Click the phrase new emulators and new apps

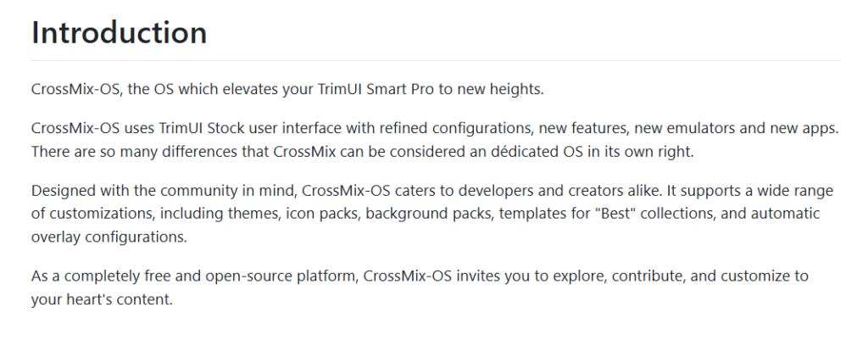click(737, 129)
